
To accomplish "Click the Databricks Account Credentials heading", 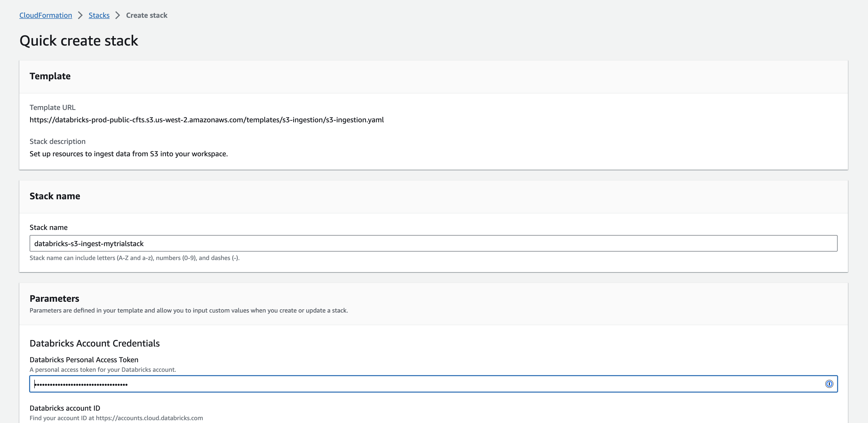I will point(94,343).
